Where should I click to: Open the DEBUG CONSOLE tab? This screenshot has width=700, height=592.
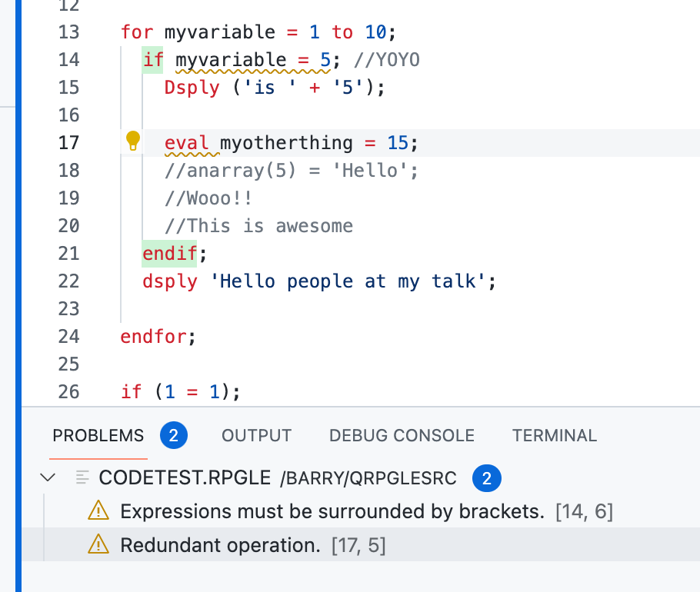pos(401,435)
